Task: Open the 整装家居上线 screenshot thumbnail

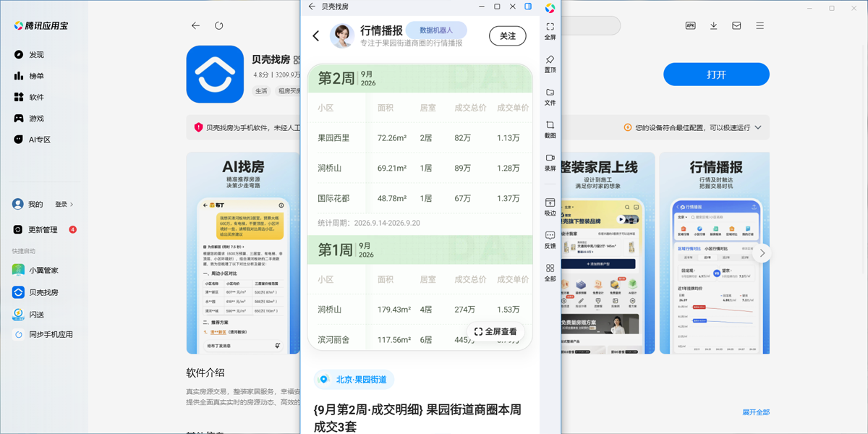Action: pos(606,253)
